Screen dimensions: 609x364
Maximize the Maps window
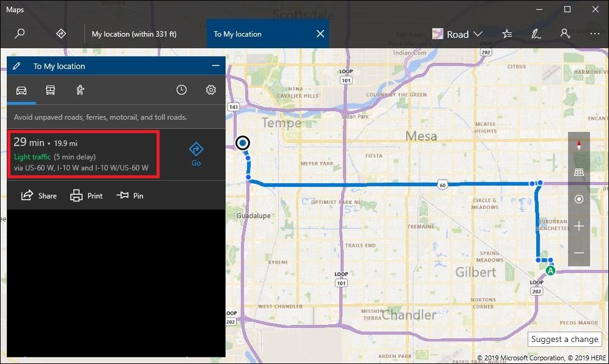tap(567, 9)
